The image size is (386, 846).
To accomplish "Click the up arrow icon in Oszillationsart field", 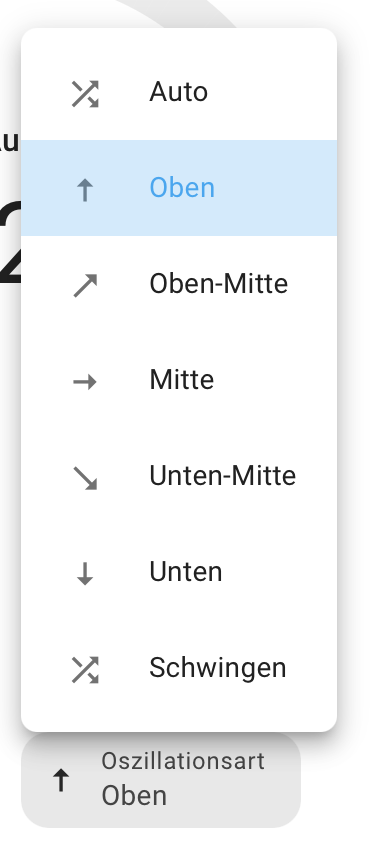I will (x=61, y=780).
